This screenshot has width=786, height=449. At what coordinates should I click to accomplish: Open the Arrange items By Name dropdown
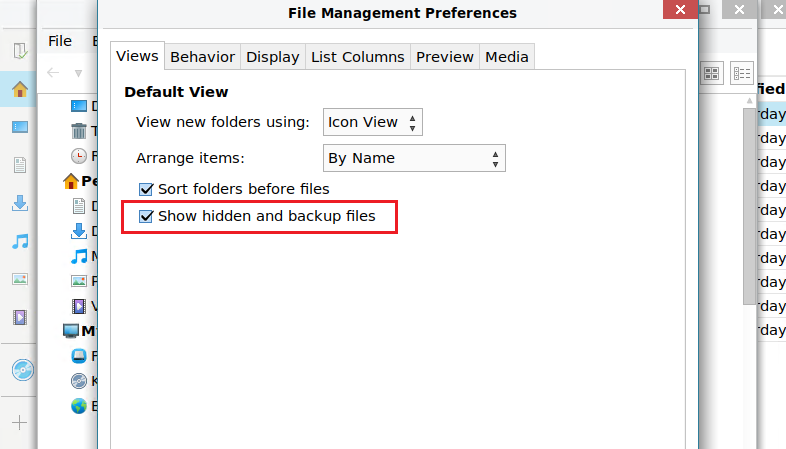pos(414,158)
